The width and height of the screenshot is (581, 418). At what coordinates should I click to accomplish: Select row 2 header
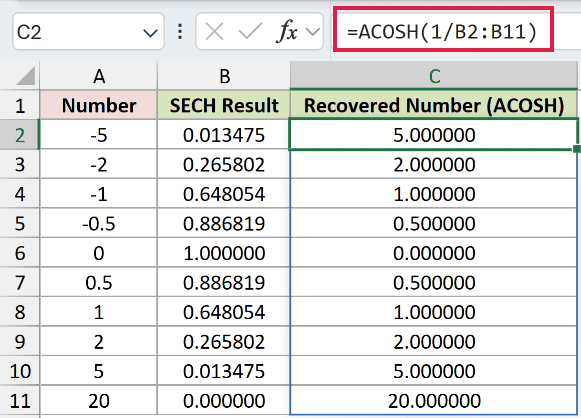tap(20, 135)
